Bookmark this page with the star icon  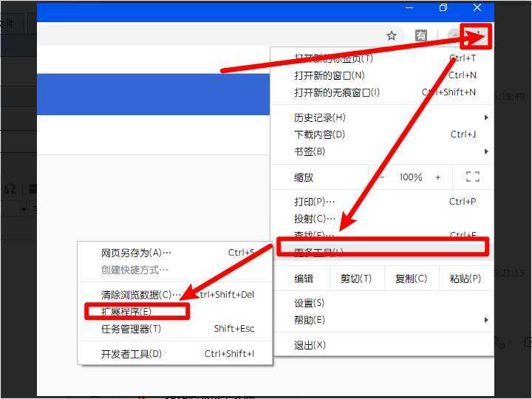click(x=392, y=35)
